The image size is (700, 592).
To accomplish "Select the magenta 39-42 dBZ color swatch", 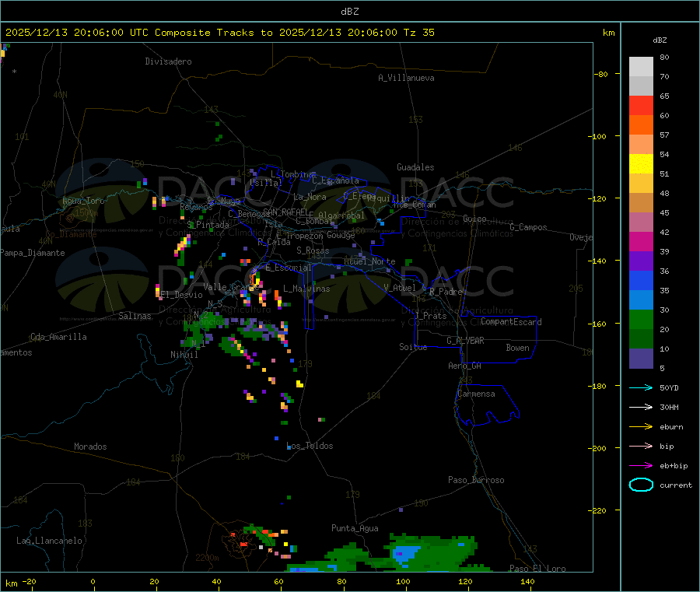I will tap(641, 241).
